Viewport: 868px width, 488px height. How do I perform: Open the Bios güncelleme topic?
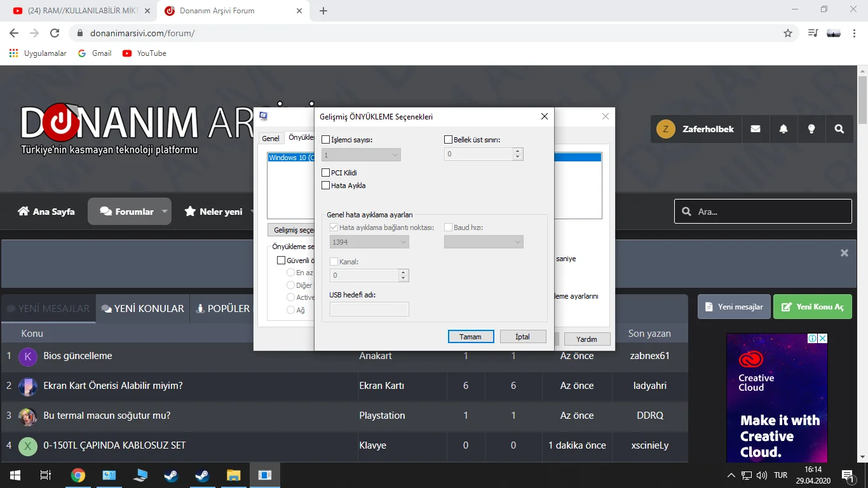(x=78, y=356)
